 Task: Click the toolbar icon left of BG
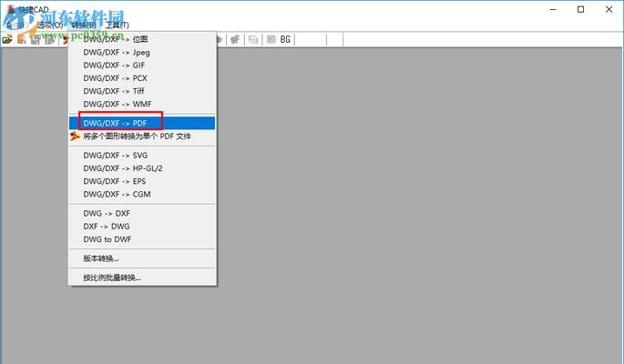point(271,39)
